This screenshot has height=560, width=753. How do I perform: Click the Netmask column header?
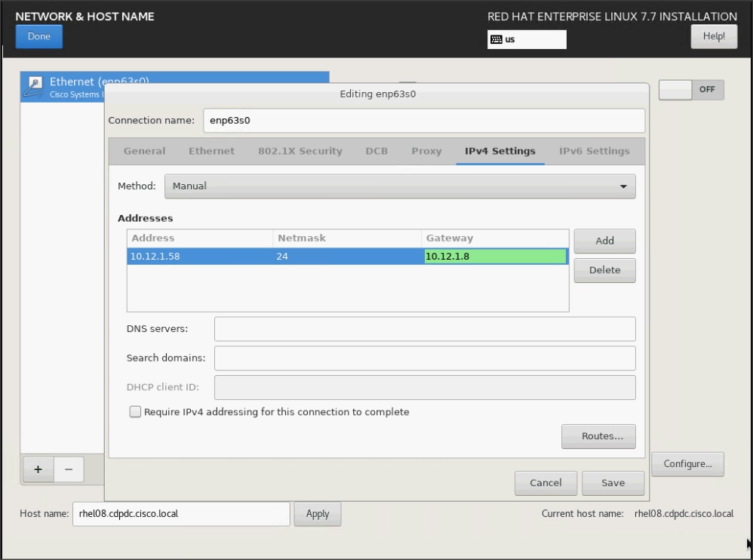coord(347,238)
